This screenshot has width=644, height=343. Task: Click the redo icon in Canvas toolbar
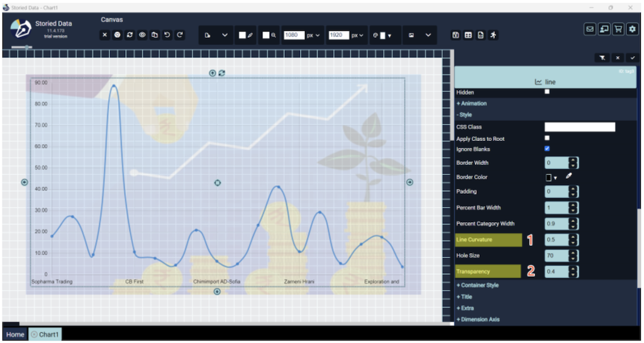coord(180,35)
